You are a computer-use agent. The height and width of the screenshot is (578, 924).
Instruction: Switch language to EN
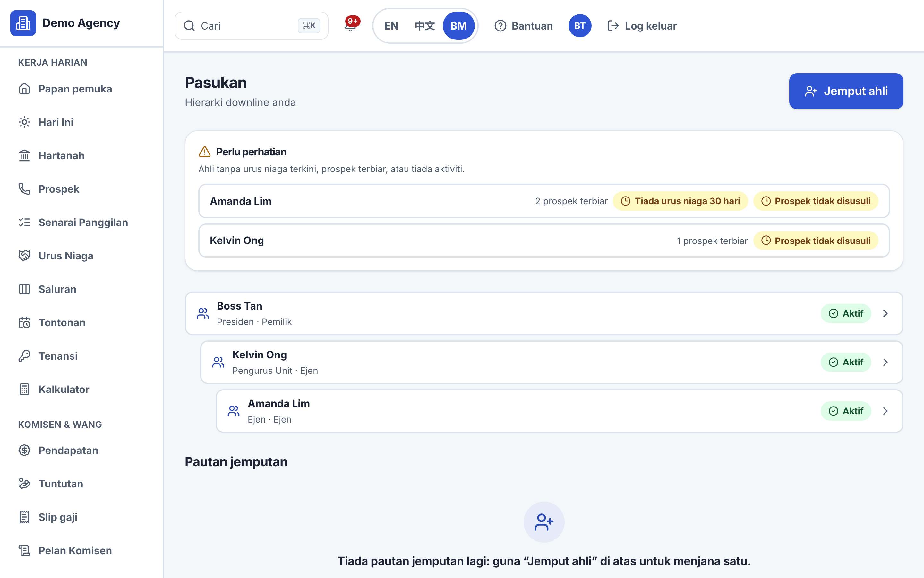[391, 26]
